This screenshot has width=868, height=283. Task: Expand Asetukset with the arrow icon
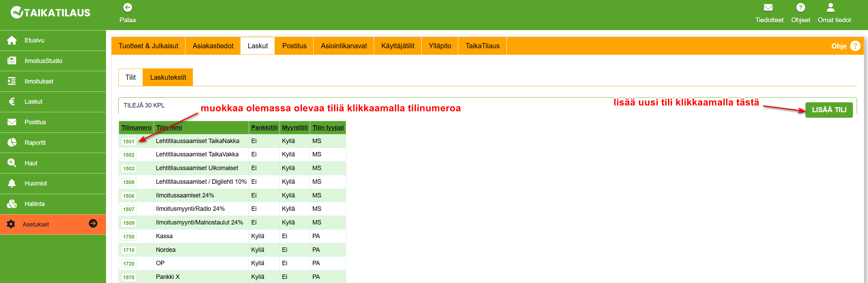[93, 223]
